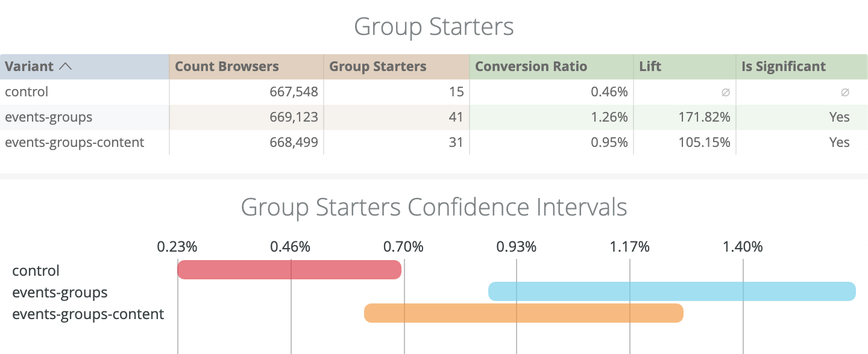Viewport: 868px width, 354px height.
Task: Click the Group Starters column header
Action: (x=378, y=67)
